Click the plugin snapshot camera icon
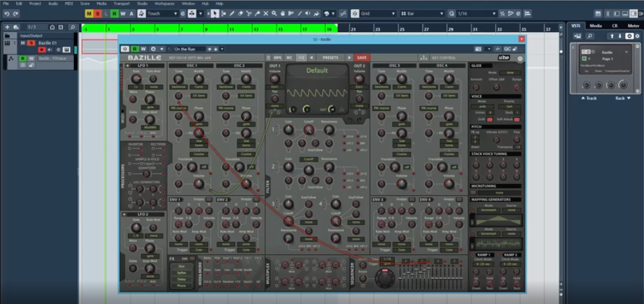The height and width of the screenshot is (304, 644). (x=478, y=49)
